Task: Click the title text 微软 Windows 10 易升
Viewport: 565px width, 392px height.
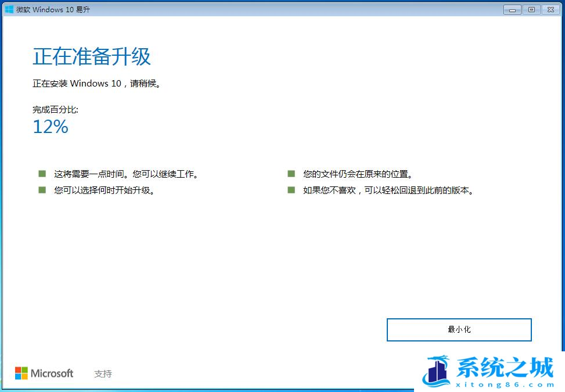Action: (53, 10)
